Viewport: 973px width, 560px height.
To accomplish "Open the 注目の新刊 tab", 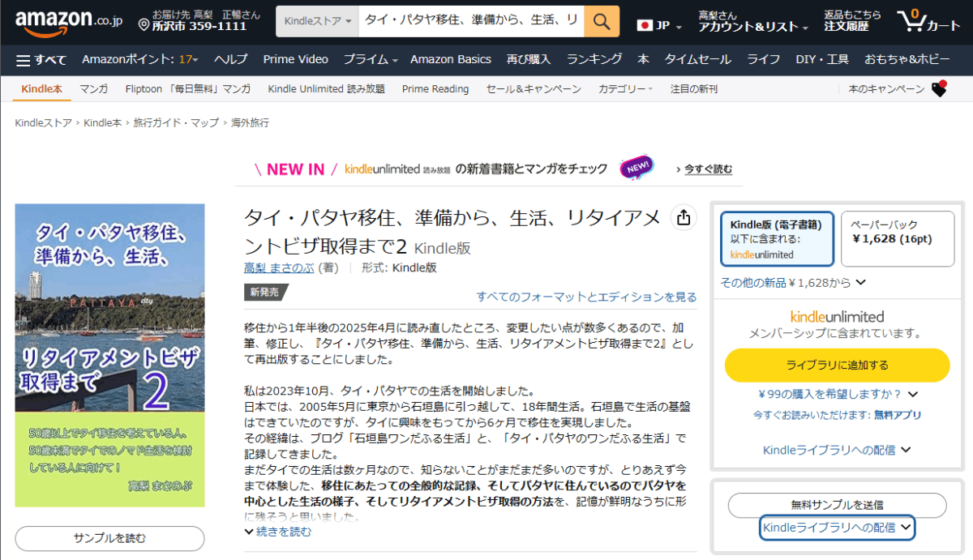I will pyautogui.click(x=693, y=89).
